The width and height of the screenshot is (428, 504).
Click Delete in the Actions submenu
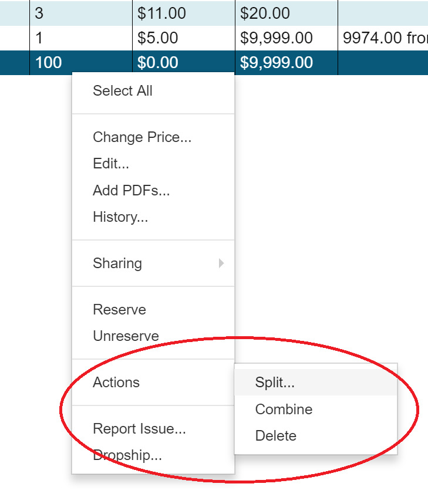click(276, 436)
